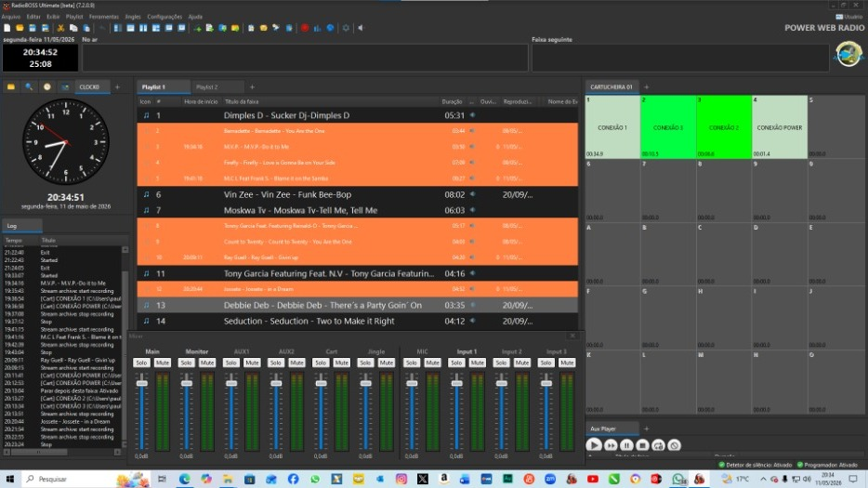Click Detetor de silêncio status indicator

[x=755, y=465]
